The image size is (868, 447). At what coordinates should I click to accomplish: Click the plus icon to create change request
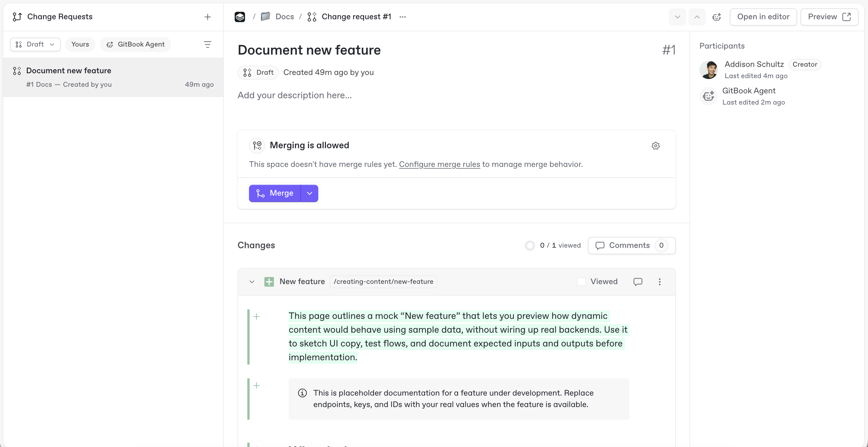(208, 17)
